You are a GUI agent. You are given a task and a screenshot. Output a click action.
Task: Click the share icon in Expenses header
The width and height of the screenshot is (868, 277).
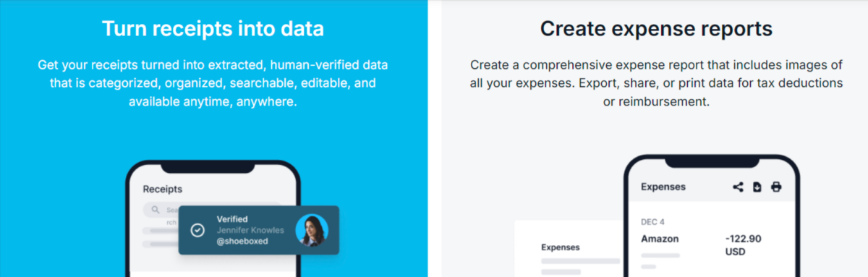[738, 187]
